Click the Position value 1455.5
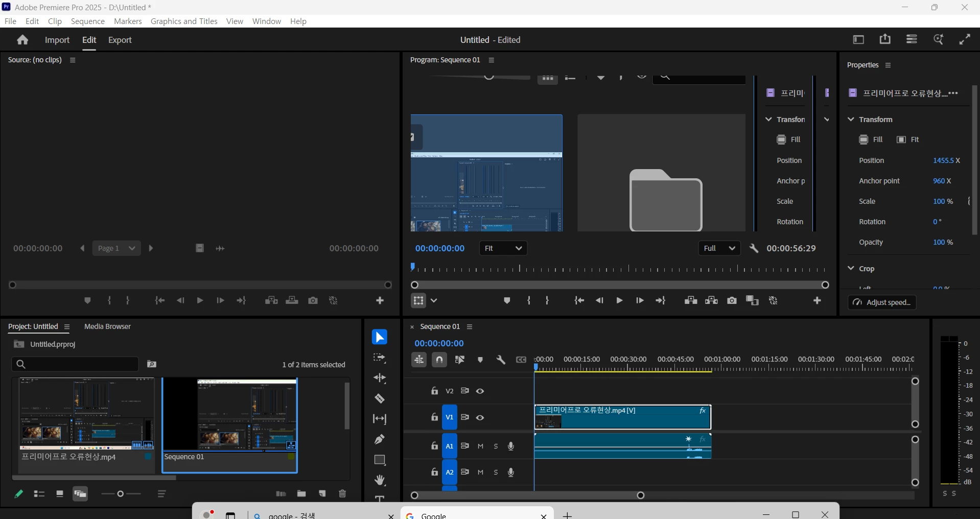 tap(943, 160)
